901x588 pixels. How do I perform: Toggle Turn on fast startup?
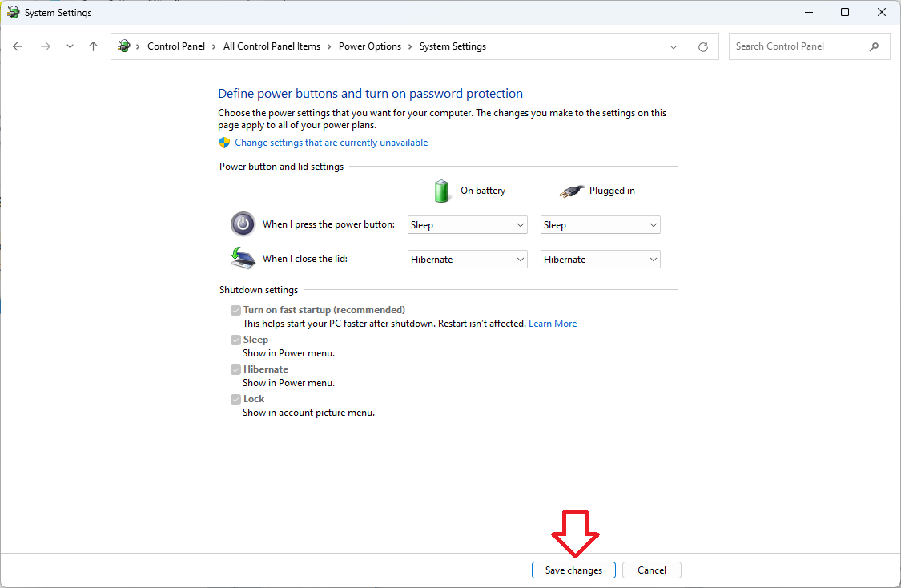[236, 309]
